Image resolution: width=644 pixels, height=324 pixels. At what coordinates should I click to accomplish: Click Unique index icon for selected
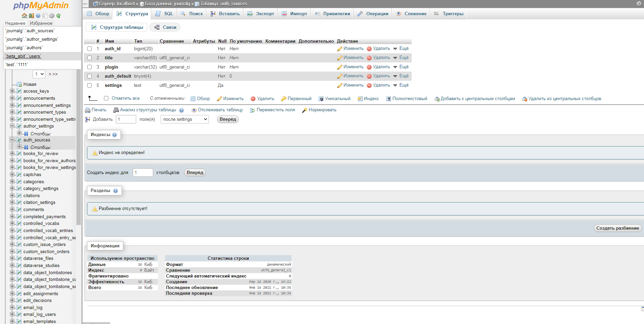tap(321, 99)
